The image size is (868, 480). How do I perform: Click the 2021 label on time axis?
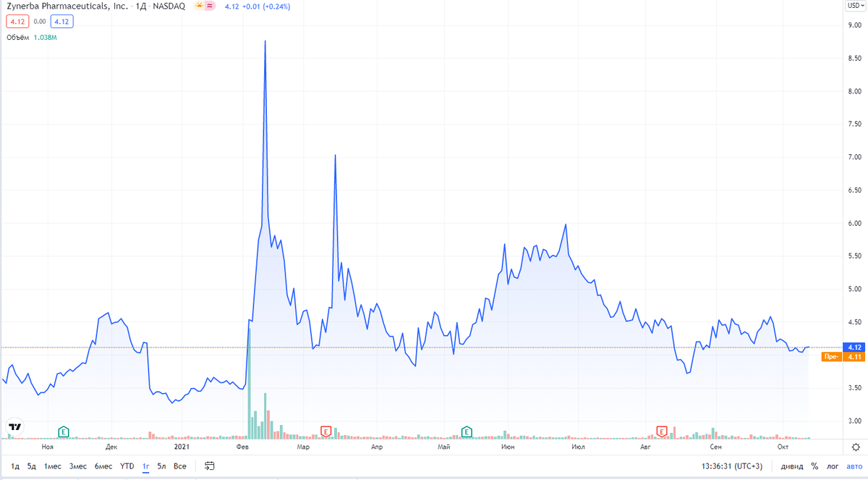182,447
